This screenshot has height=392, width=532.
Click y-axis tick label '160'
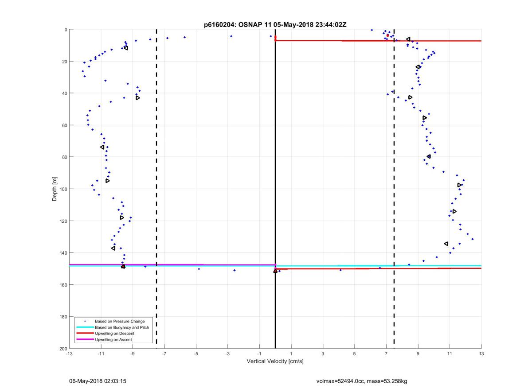click(63, 285)
